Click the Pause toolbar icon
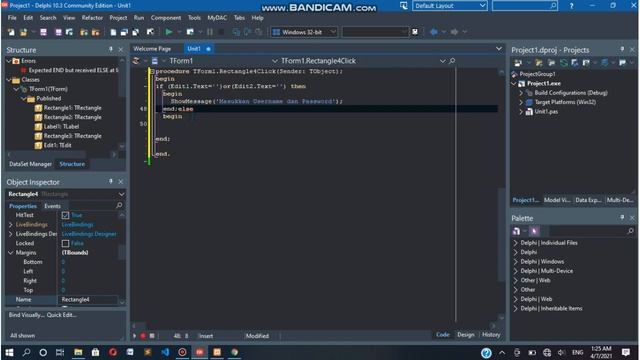The width and height of the screenshot is (640, 360). click(x=210, y=32)
